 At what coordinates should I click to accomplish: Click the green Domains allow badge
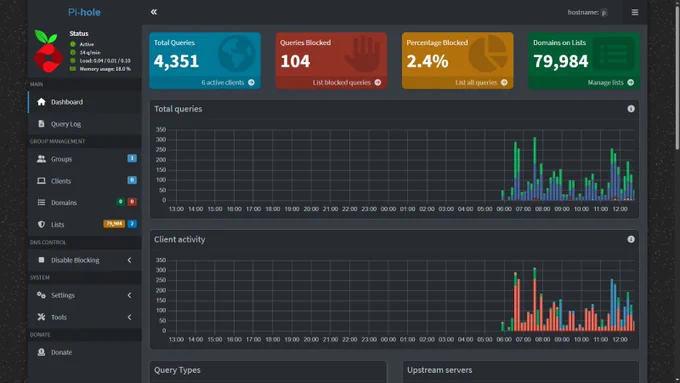[x=121, y=202]
